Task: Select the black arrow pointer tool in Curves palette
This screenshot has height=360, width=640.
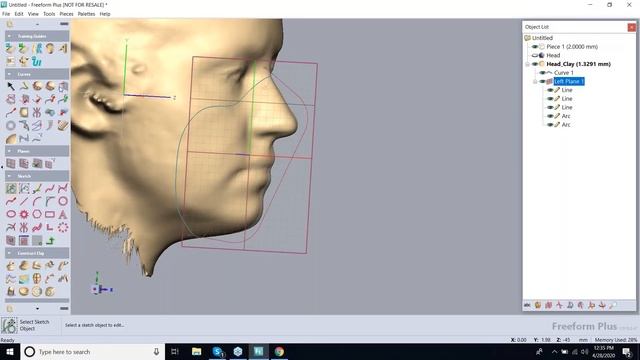Action: click(11, 86)
